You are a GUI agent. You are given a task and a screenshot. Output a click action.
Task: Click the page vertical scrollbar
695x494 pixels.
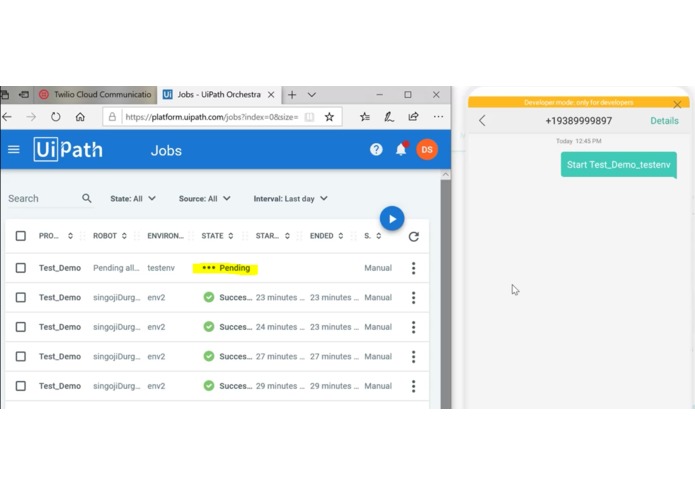[446, 292]
